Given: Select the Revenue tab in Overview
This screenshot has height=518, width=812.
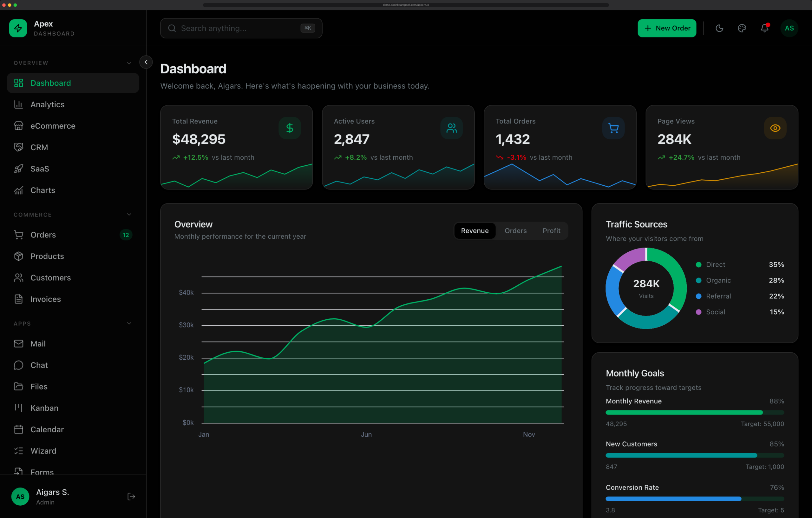Looking at the screenshot, I should click(x=475, y=231).
